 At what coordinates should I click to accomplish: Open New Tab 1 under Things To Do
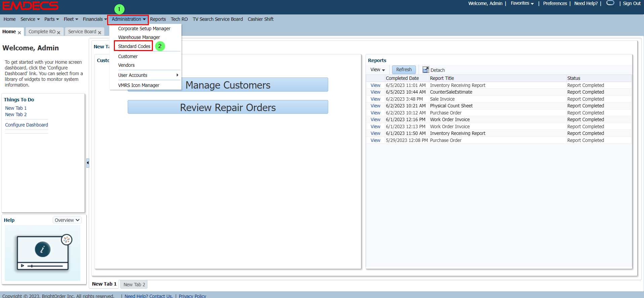(16, 108)
